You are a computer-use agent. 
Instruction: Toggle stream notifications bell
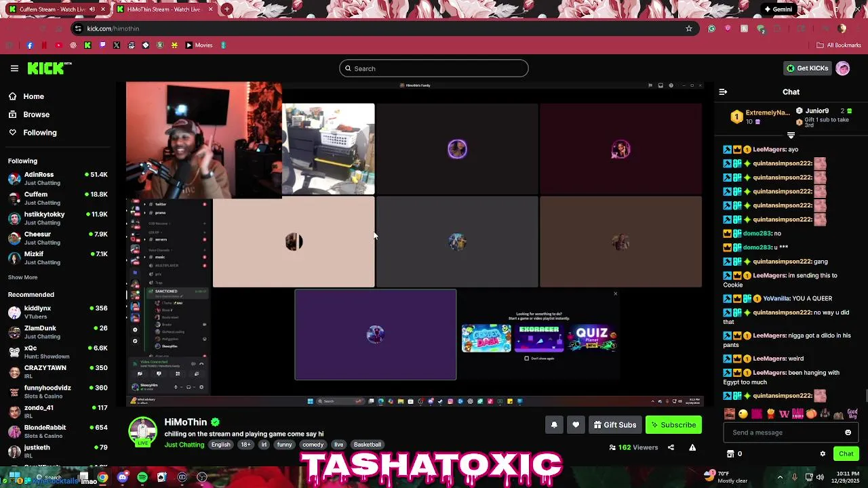coord(554,425)
